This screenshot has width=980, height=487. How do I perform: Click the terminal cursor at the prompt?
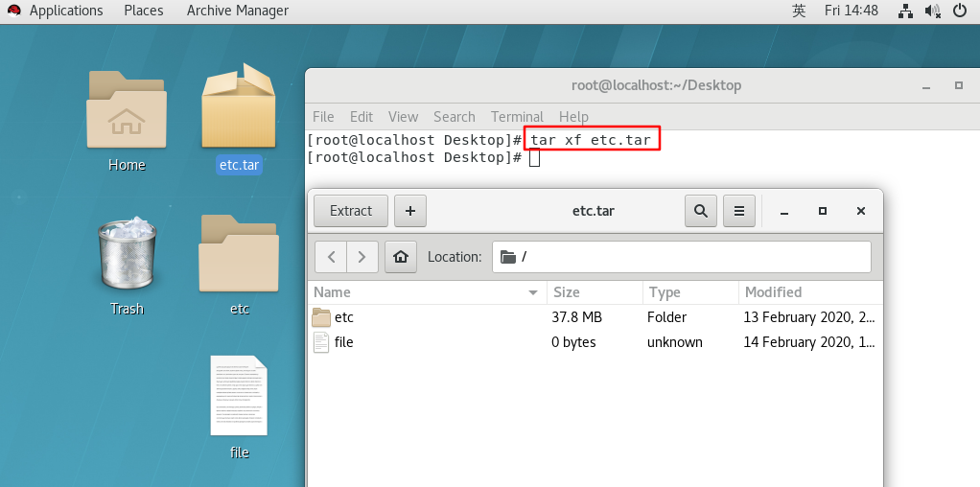534,157
